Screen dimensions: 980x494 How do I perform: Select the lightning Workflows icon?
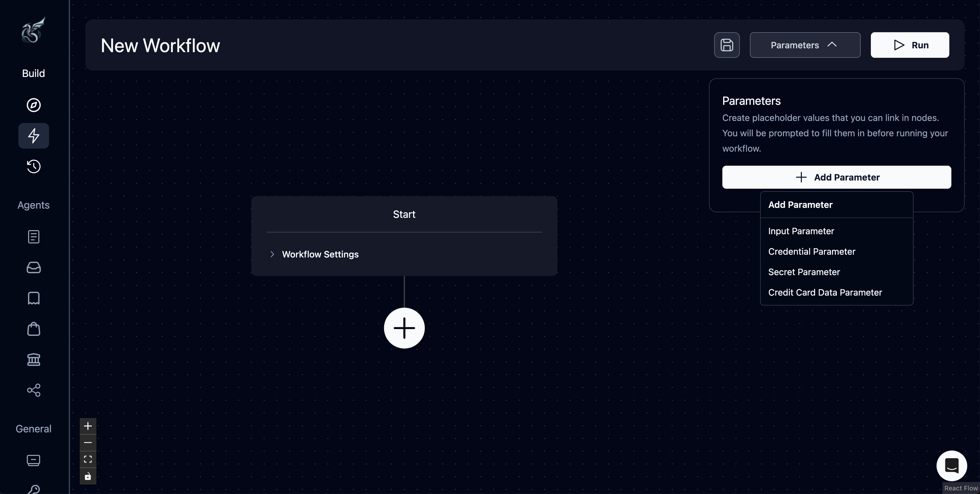click(x=33, y=136)
